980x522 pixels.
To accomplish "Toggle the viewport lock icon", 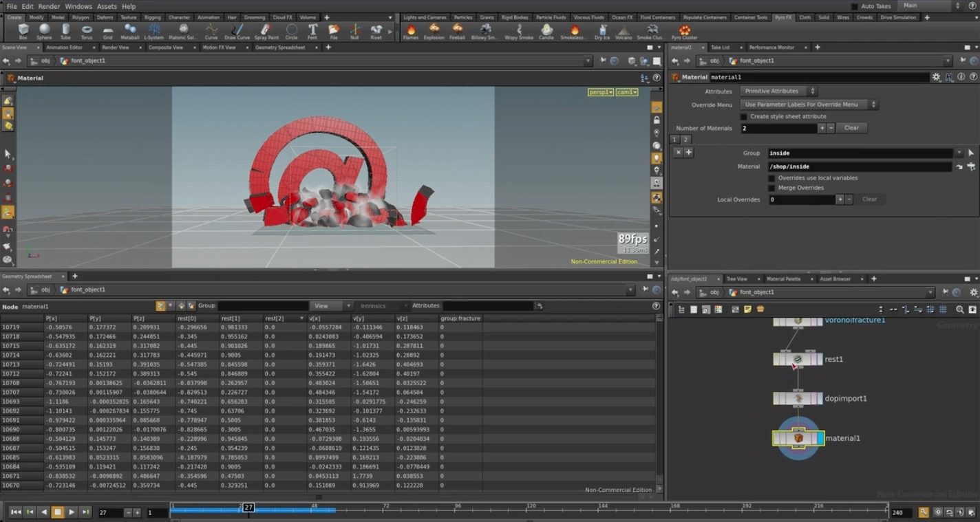I will (657, 120).
